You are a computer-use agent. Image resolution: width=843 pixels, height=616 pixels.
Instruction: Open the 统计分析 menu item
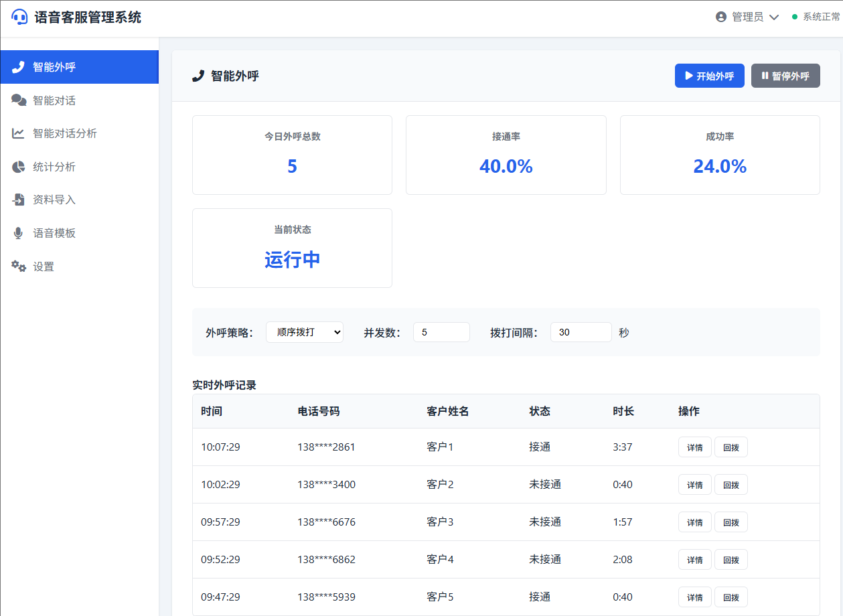[54, 167]
